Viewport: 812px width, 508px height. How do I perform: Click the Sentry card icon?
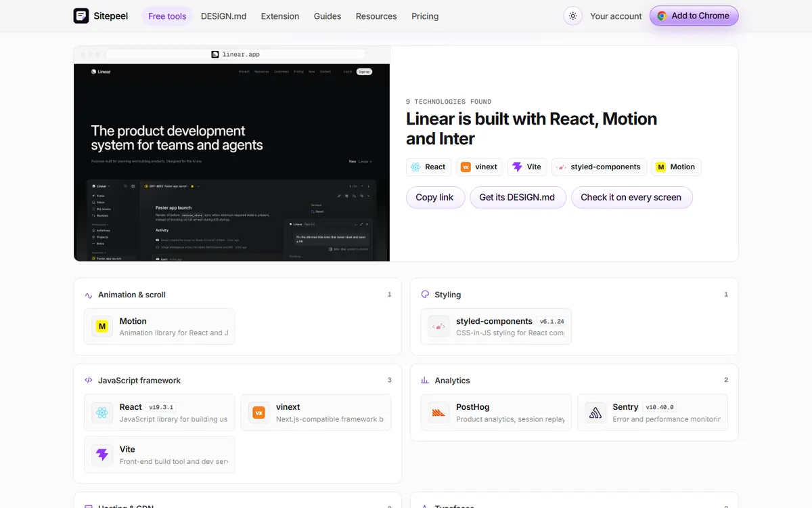(x=595, y=412)
